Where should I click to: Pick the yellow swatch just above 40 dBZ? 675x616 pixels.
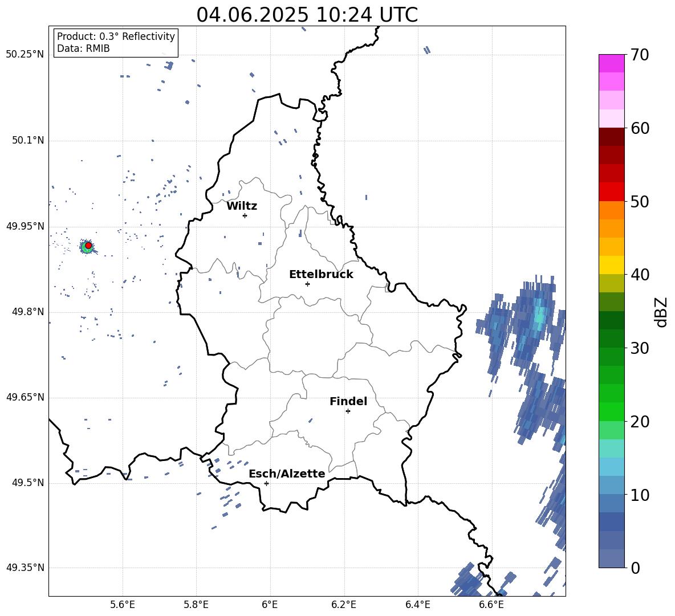click(611, 265)
